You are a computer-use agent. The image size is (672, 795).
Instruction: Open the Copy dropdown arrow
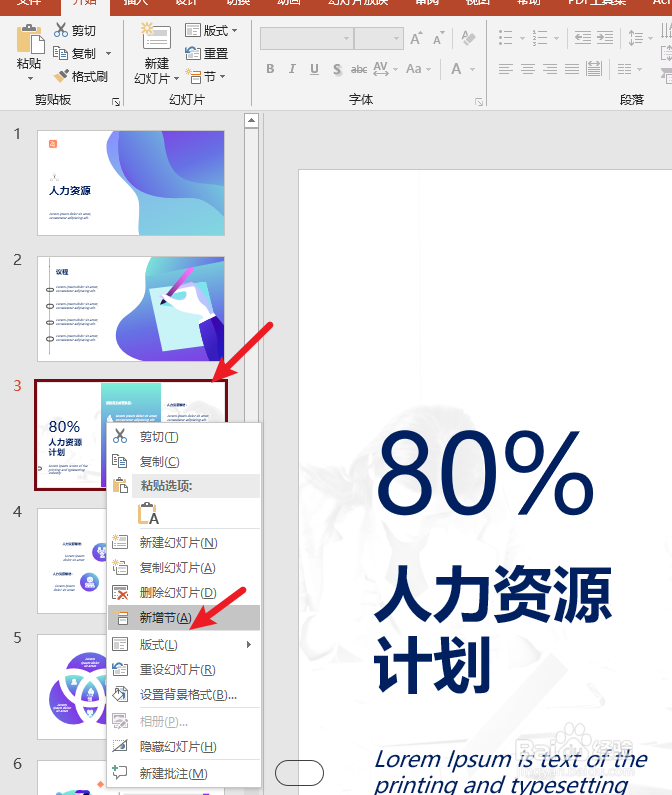(x=108, y=53)
